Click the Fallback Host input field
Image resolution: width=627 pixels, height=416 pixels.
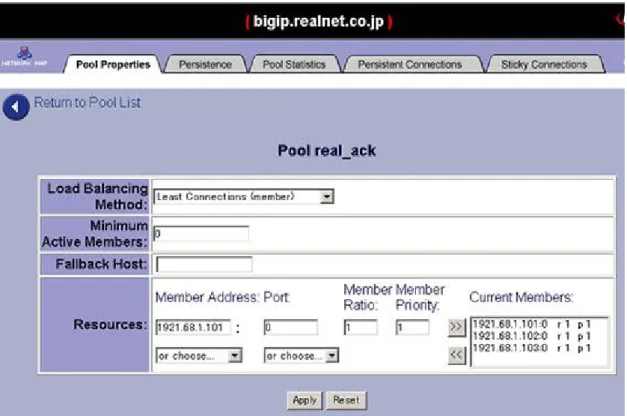(x=204, y=264)
